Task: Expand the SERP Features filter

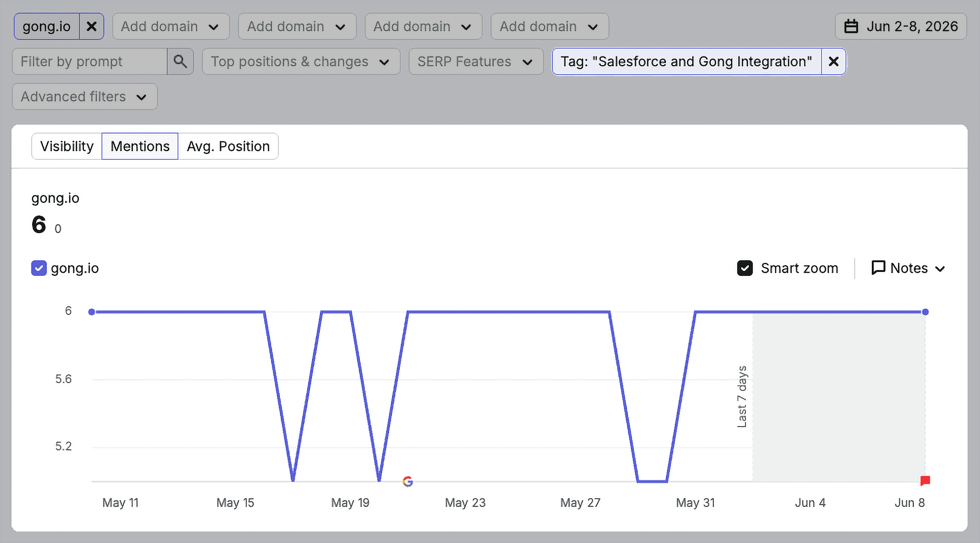Action: pyautogui.click(x=476, y=62)
